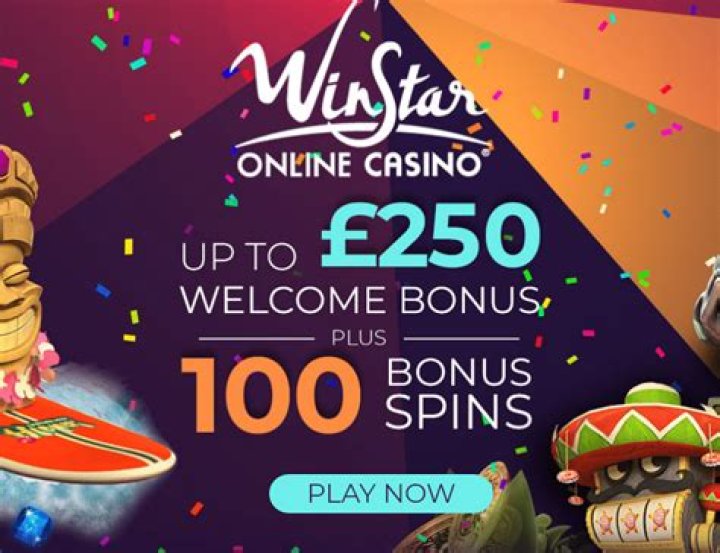The width and height of the screenshot is (720, 553).
Task: Click the BONUS SPINS text
Action: pos(459,393)
